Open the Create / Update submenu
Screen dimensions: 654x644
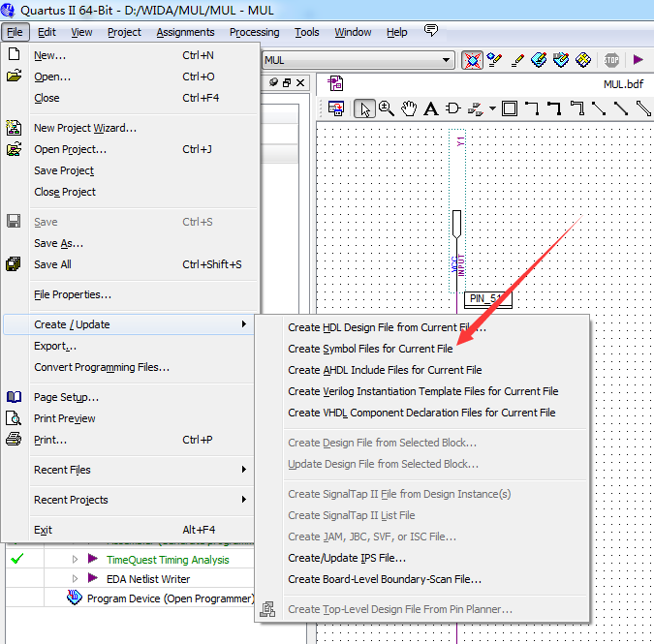[x=129, y=324]
